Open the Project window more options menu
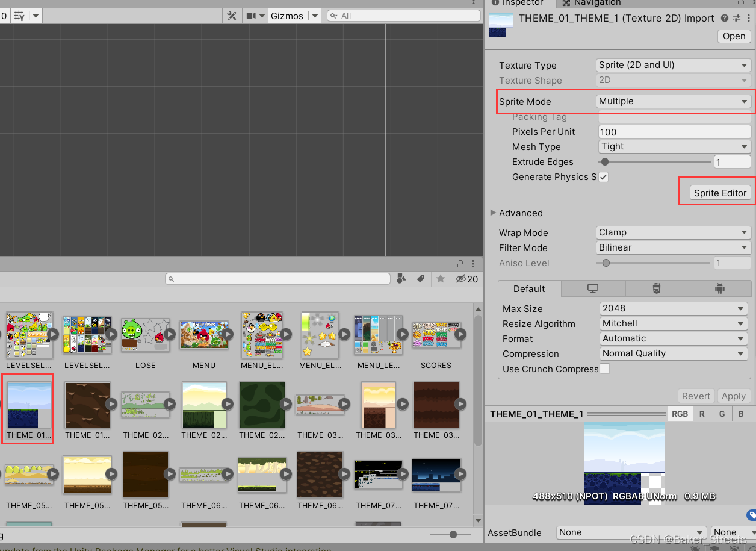The image size is (756, 551). [474, 263]
